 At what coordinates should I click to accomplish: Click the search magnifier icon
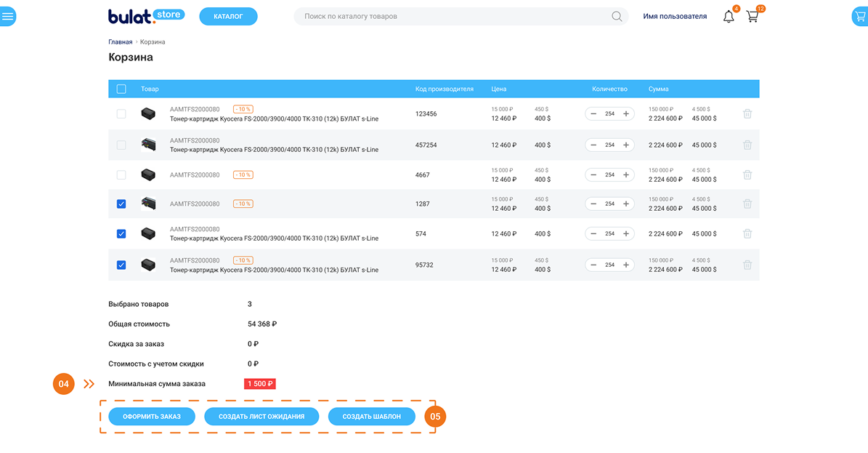click(617, 17)
